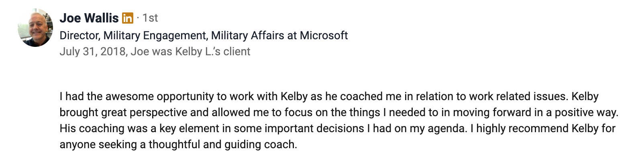This screenshot has height=161, width=644.
Task: Click Military Affairs in the headline
Action: point(247,36)
